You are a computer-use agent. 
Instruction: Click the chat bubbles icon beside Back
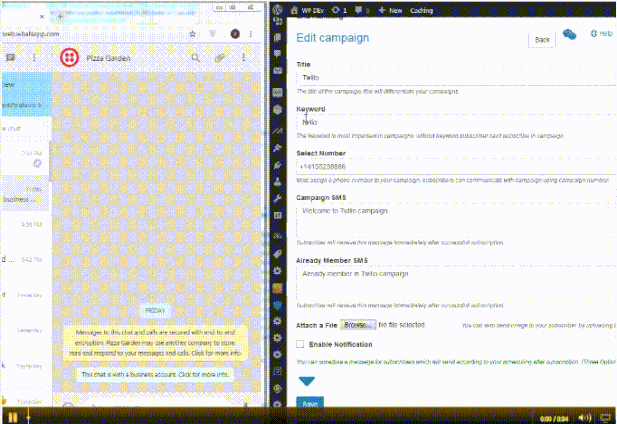click(570, 35)
